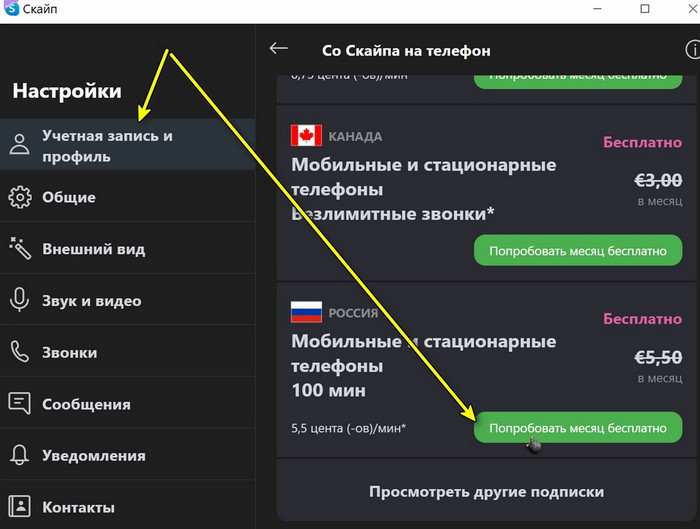Click the 100 мин text in Russia plan
700x529 pixels.
coord(329,390)
